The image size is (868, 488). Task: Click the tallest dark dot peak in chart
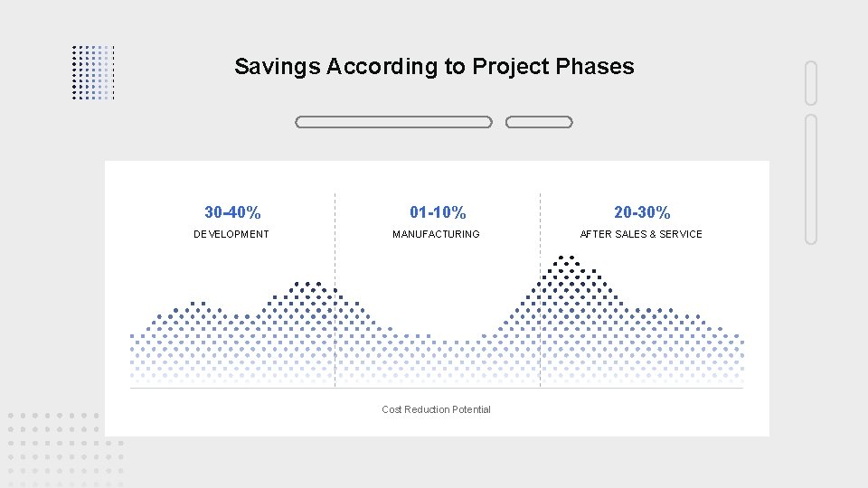click(568, 271)
